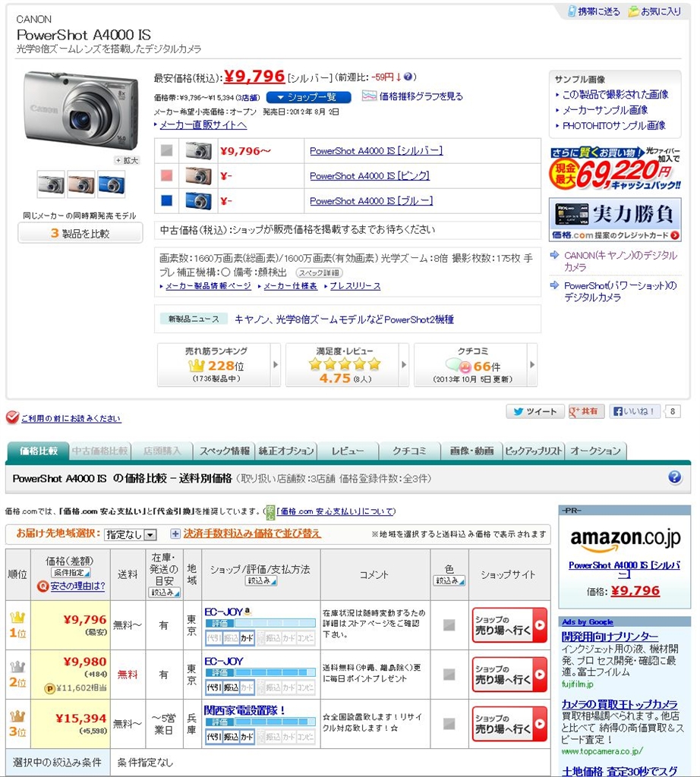Open メーカー直販サイトへ link
This screenshot has width=700, height=777.
click(203, 125)
